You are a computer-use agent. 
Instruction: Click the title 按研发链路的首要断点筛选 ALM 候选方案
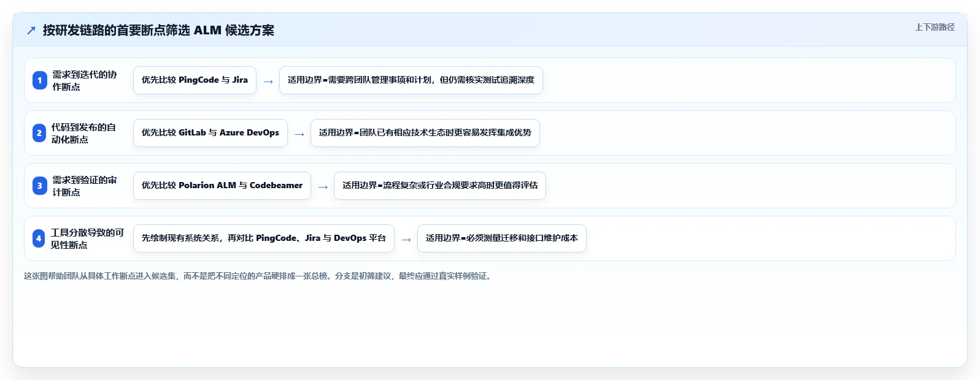pos(158,30)
